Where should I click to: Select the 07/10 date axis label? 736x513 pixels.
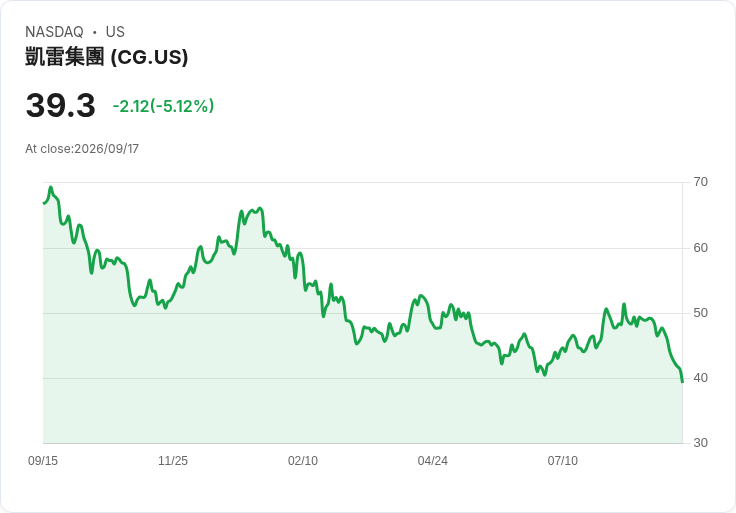(562, 461)
